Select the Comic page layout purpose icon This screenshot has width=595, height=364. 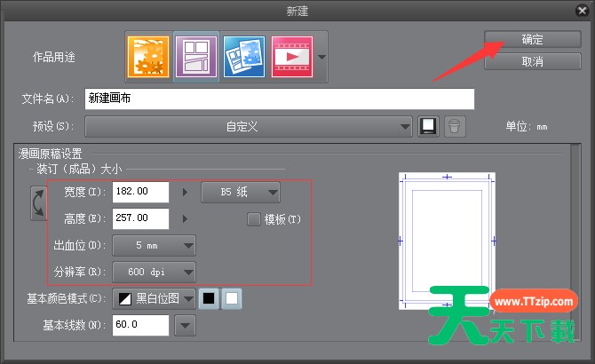(196, 57)
